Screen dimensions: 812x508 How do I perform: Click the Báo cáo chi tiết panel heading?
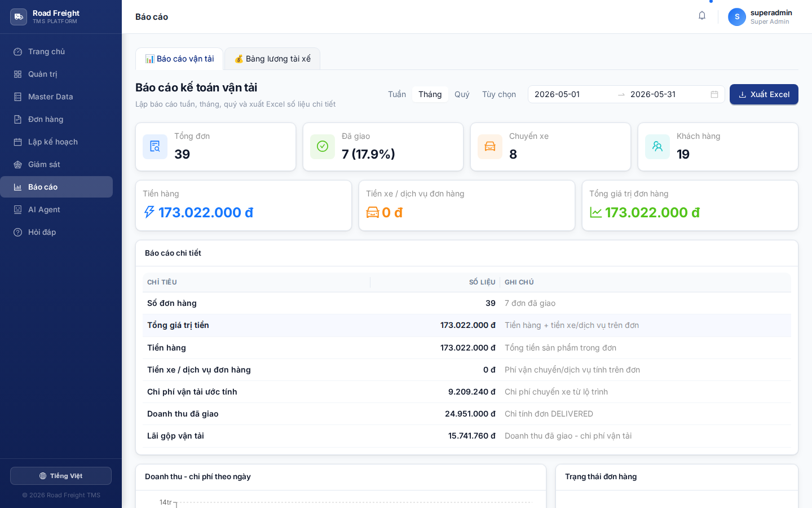(x=173, y=253)
